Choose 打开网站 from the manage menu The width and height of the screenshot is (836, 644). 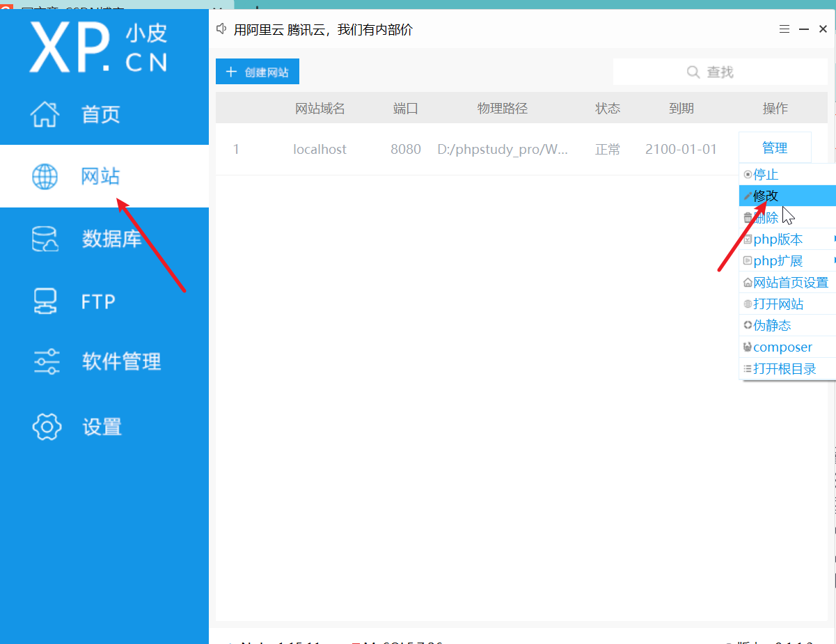tap(787, 304)
